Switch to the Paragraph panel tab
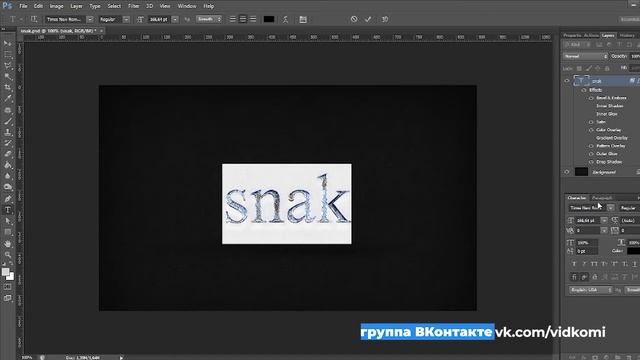 pyautogui.click(x=602, y=198)
